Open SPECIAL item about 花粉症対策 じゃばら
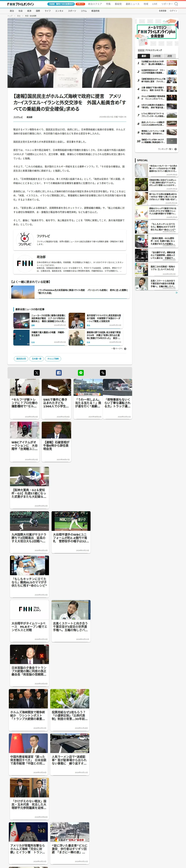Screen dimensions: 186x868 point(157,185)
